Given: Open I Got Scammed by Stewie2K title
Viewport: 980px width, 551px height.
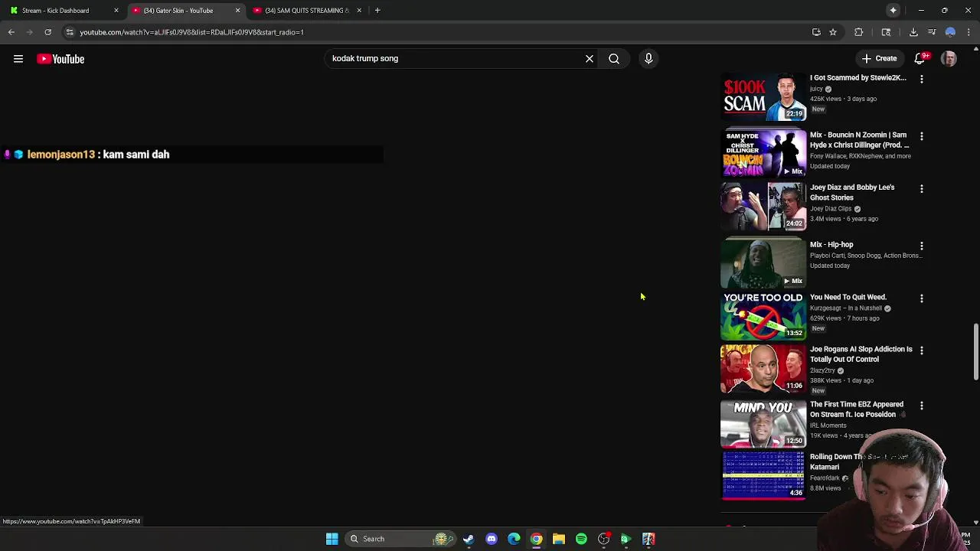Looking at the screenshot, I should coord(858,77).
